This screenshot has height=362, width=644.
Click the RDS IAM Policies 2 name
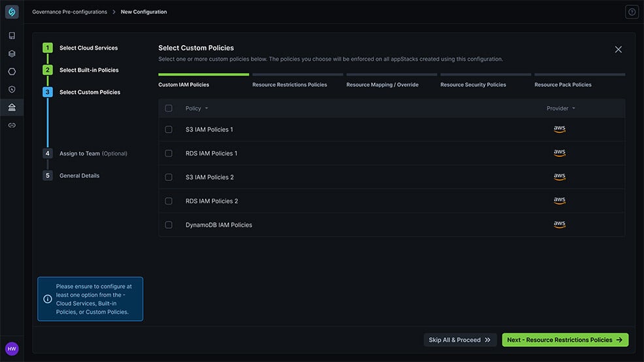pyautogui.click(x=212, y=201)
